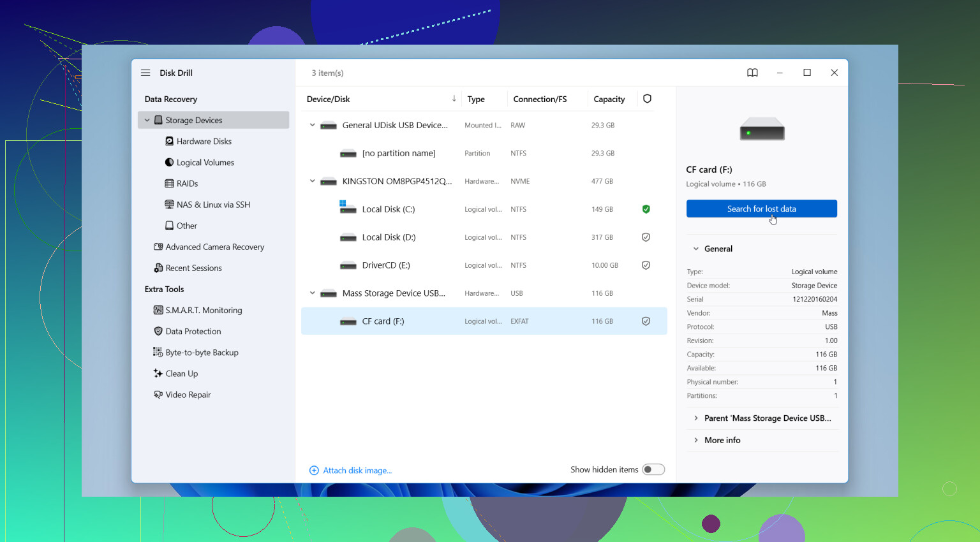Select the CF card (F:) row
Image resolution: width=980 pixels, height=542 pixels.
pyautogui.click(x=484, y=321)
